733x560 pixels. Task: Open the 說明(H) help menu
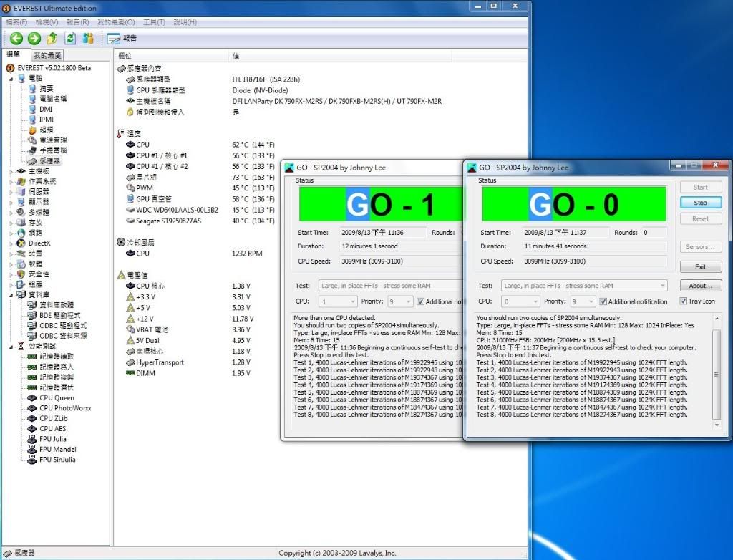[185, 22]
